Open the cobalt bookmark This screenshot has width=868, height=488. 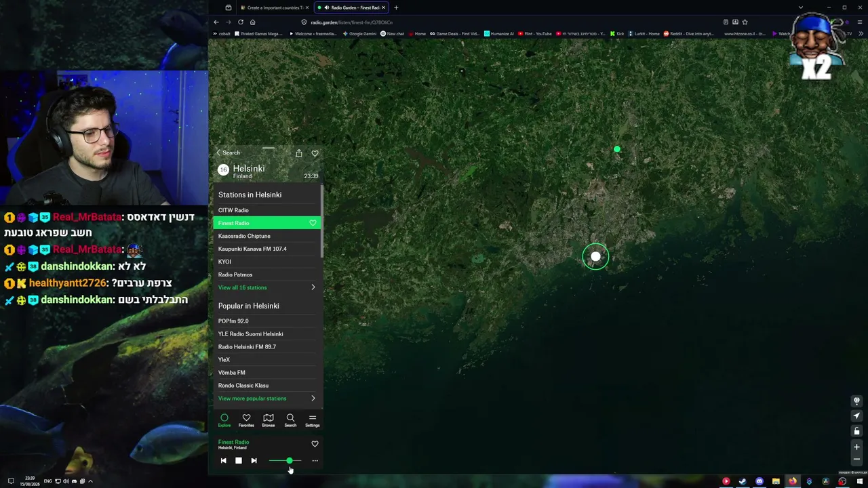click(222, 34)
